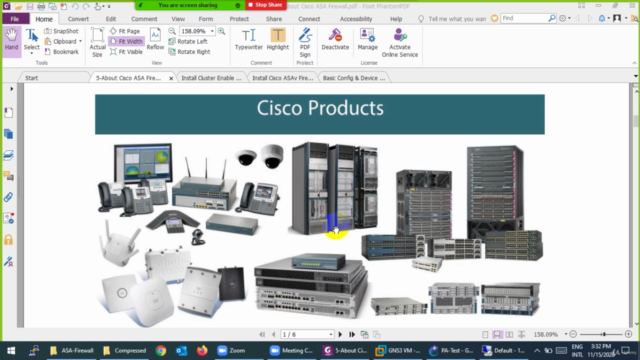Toggle Fit Width view mode
The width and height of the screenshot is (640, 360).
click(x=127, y=41)
